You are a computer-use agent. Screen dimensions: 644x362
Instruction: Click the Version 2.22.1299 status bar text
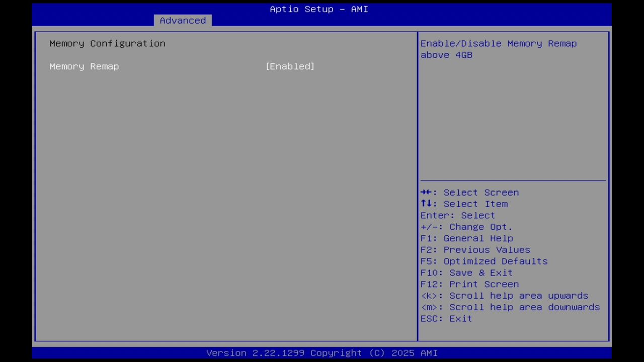pyautogui.click(x=321, y=352)
